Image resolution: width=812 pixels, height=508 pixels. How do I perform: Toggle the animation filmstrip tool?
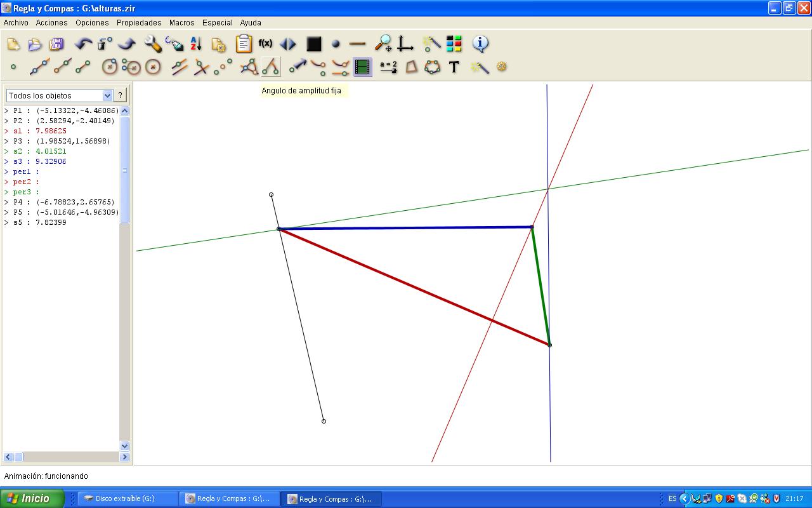pos(362,67)
